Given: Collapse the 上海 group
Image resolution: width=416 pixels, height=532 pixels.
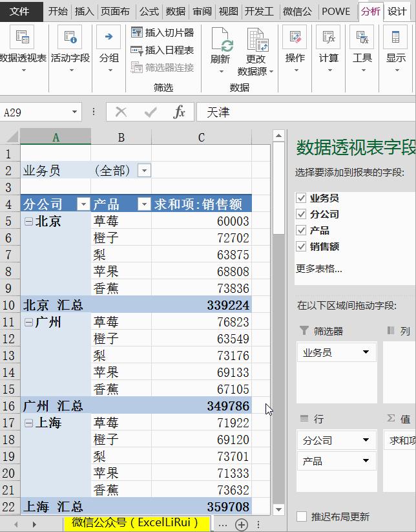Looking at the screenshot, I should pyautogui.click(x=29, y=423).
